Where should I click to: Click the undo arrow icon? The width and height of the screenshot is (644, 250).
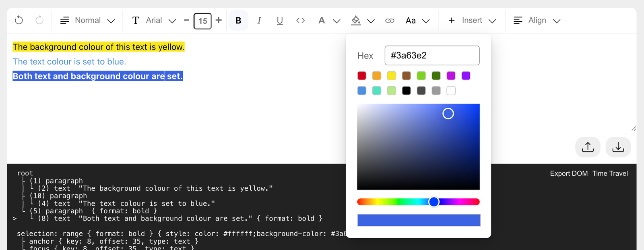tap(19, 20)
